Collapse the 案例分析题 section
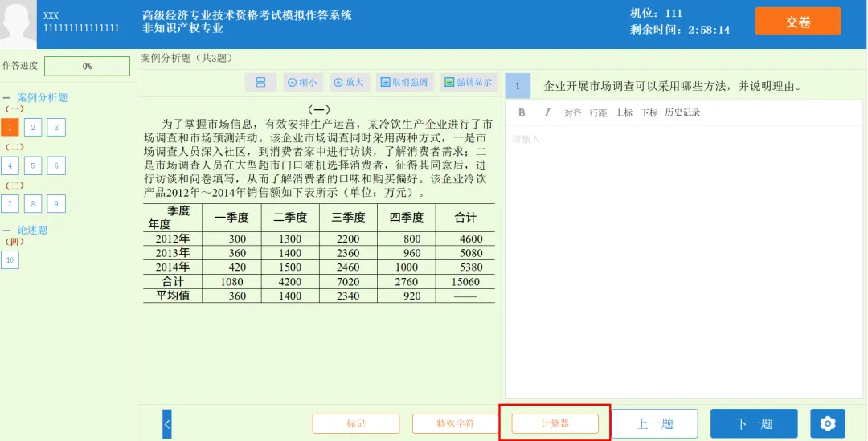The width and height of the screenshot is (868, 441). tap(6, 98)
